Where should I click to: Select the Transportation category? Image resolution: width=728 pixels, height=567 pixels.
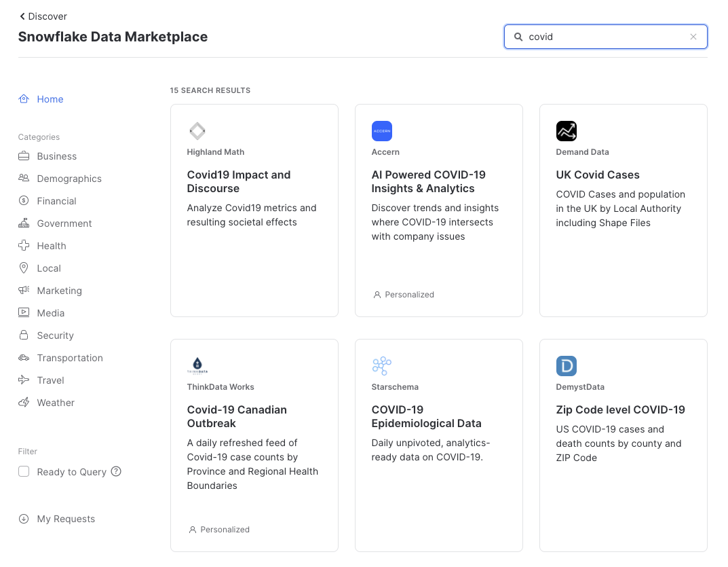point(69,358)
